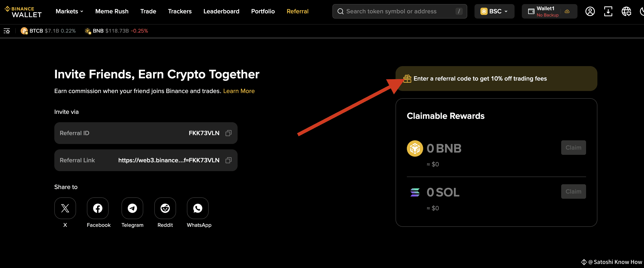Copy the Referral ID code
Screen dimensions: 644x268
click(228, 133)
